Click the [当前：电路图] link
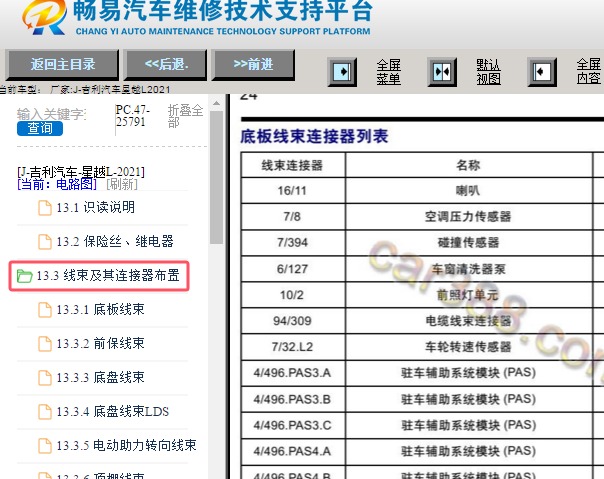 57,184
